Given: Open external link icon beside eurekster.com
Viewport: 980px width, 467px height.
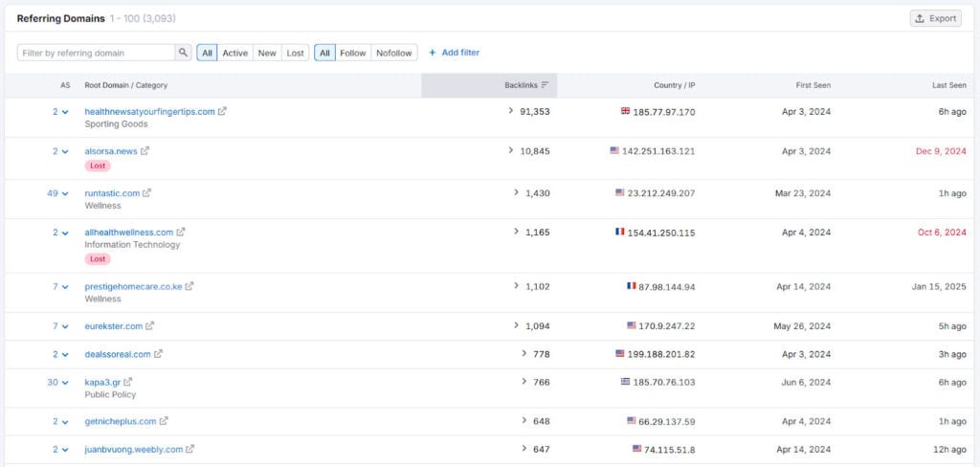Looking at the screenshot, I should pyautogui.click(x=149, y=325).
